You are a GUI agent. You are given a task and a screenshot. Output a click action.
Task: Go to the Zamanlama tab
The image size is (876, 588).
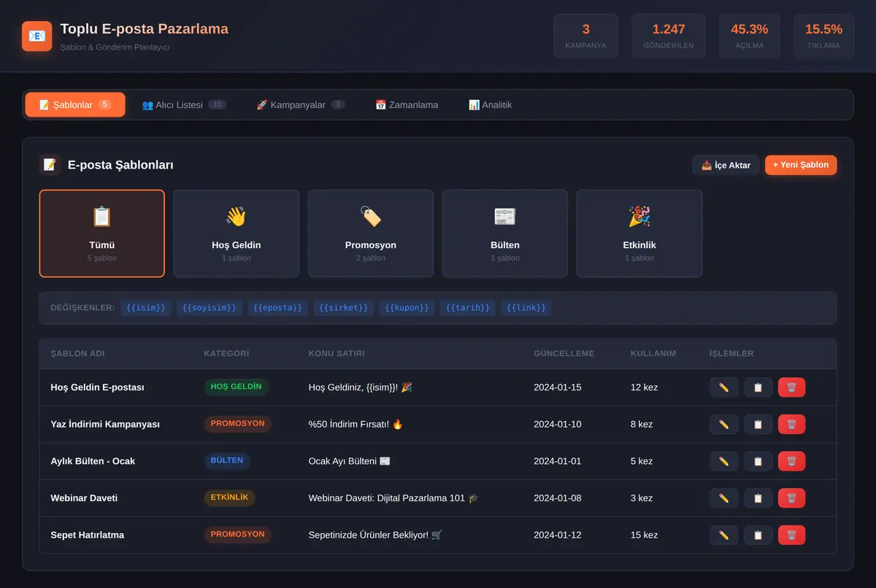[407, 104]
